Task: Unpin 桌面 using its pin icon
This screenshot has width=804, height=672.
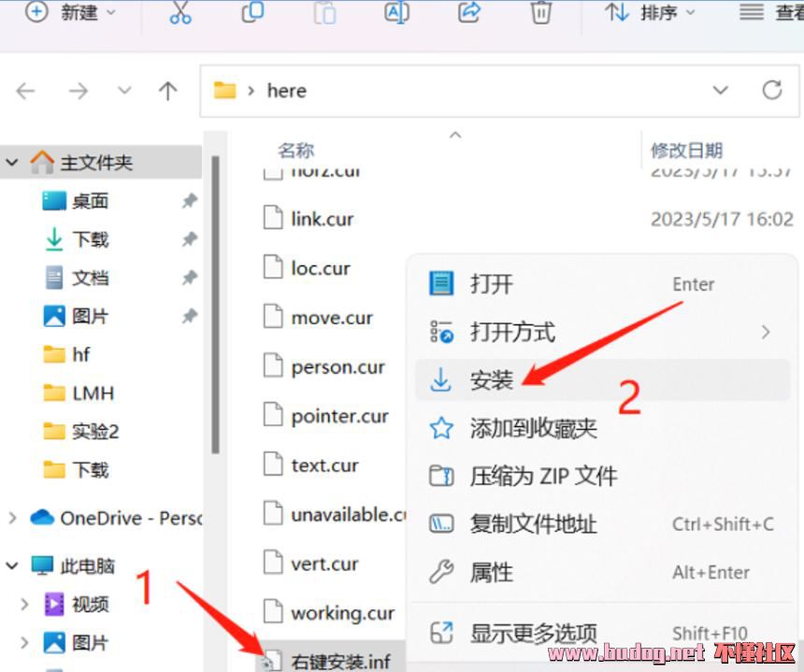Action: click(x=190, y=201)
